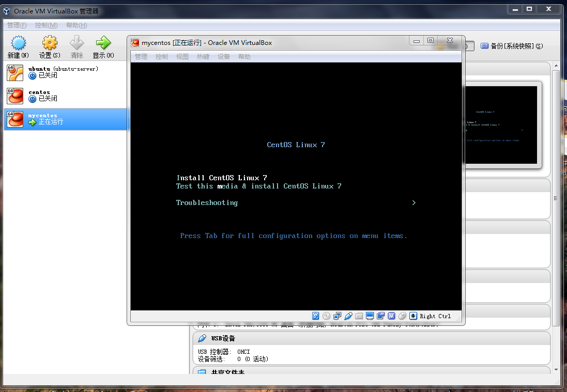Viewport: 567px width, 392px height.
Task: Click the details pane scroll-up arrow
Action: (556, 67)
